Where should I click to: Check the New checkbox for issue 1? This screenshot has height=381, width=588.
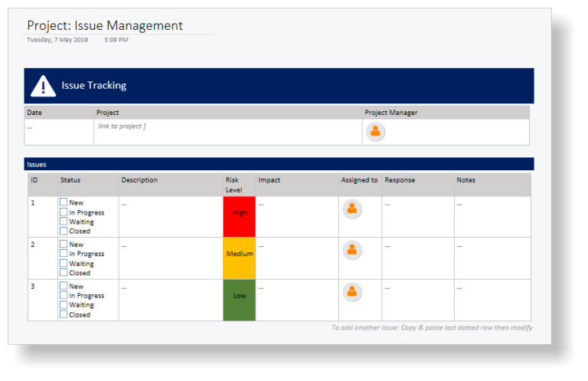[x=64, y=203]
